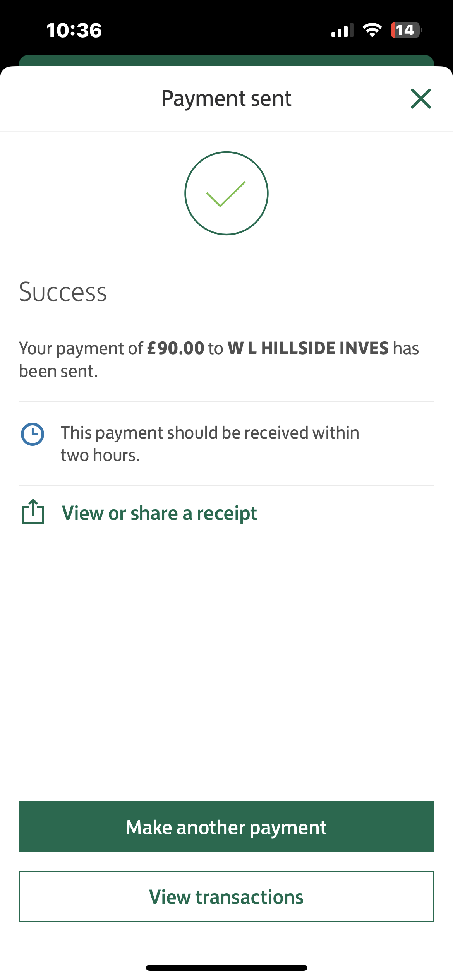
Task: Tap the words 'Your payment of'
Action: [81, 348]
